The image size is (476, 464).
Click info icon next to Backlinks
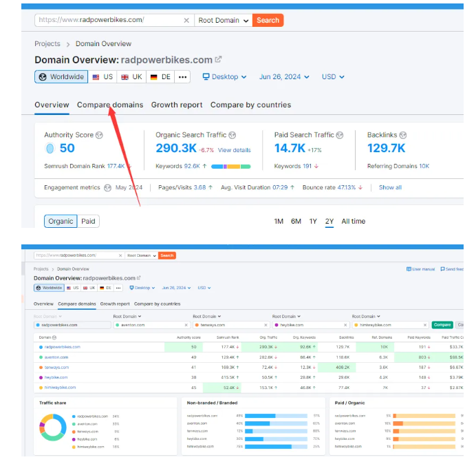(403, 135)
